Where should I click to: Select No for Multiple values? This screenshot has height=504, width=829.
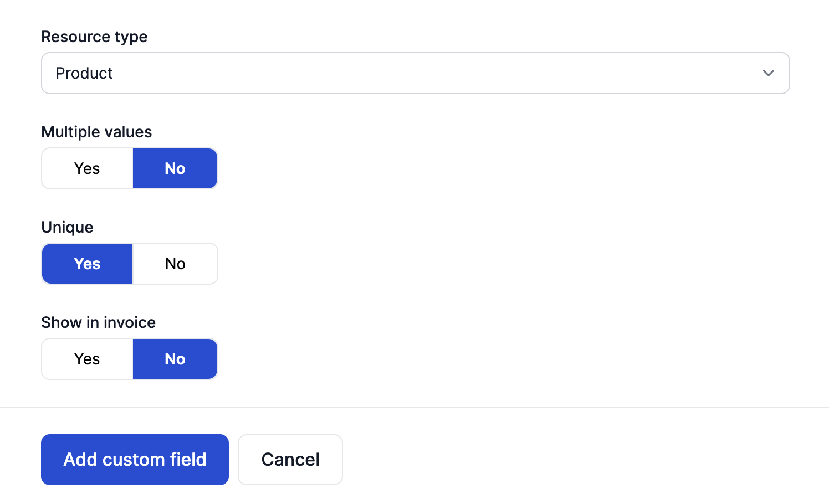[x=175, y=168]
